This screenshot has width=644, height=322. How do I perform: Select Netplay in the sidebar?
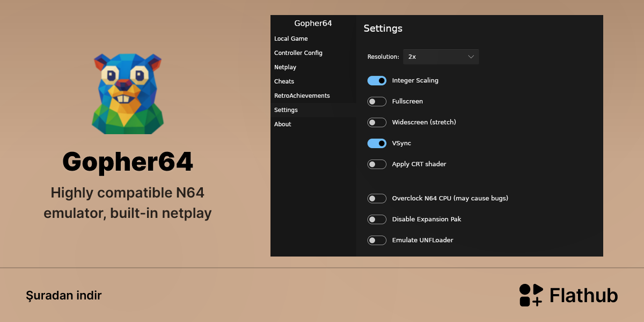click(313, 67)
